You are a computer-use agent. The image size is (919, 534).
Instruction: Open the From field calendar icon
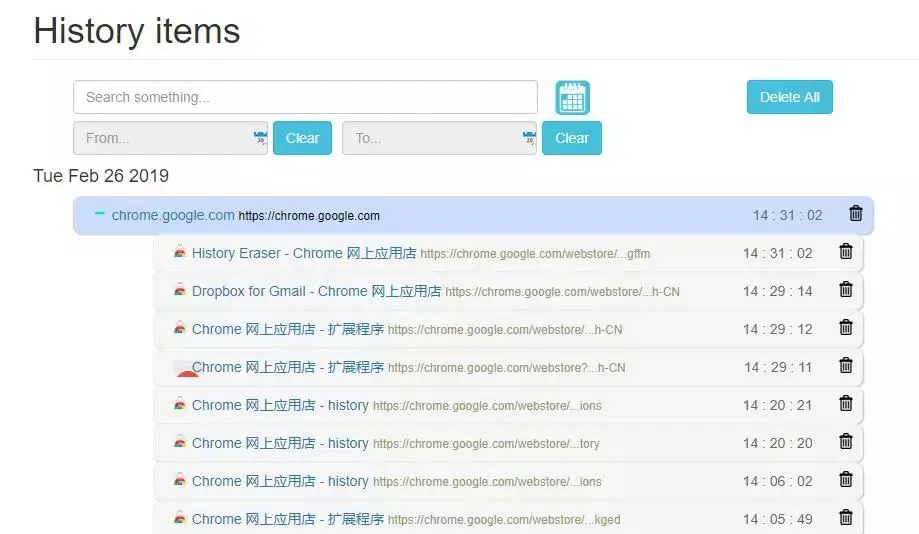coord(260,138)
